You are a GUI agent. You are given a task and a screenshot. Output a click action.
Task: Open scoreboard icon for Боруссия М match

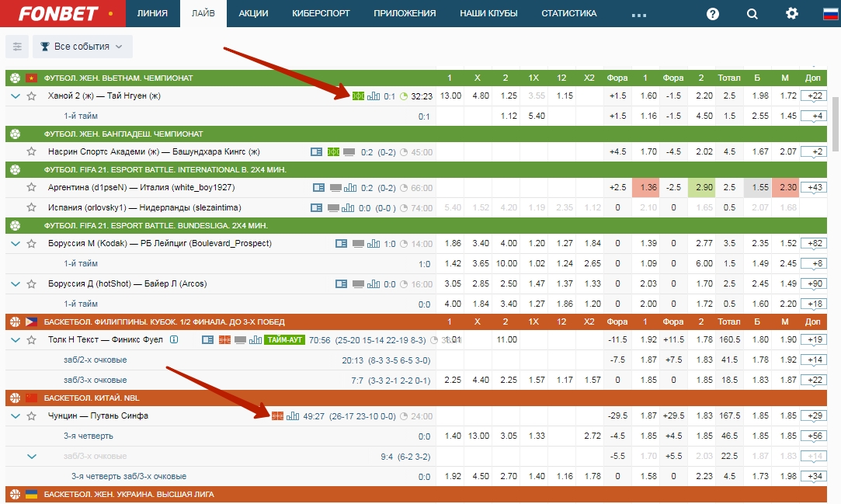341,243
